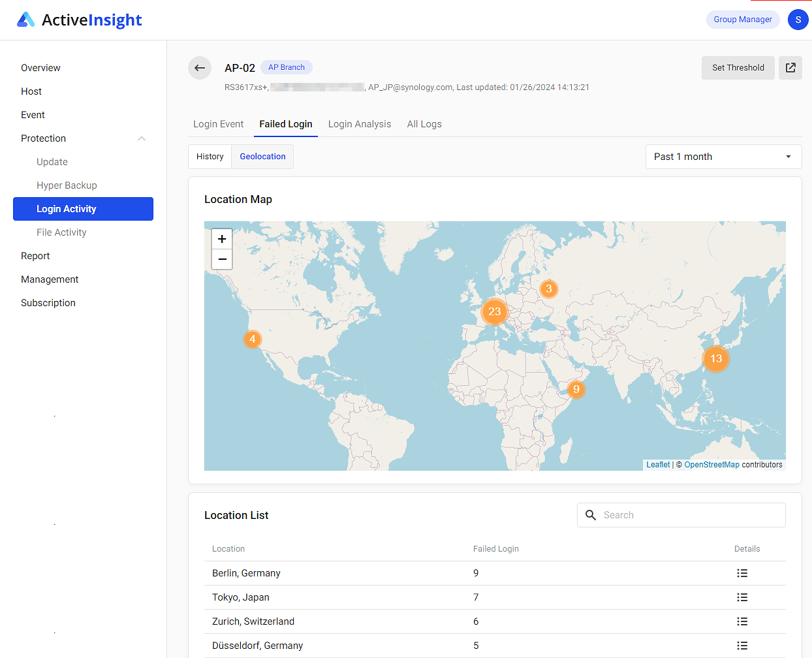
Task: Zoom in on the map with the plus icon
Action: click(x=222, y=238)
